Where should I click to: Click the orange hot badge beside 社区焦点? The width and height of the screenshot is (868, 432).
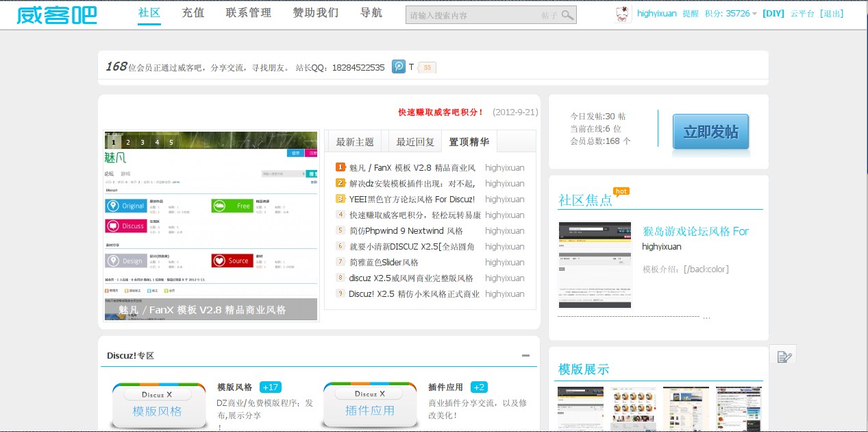[x=621, y=191]
